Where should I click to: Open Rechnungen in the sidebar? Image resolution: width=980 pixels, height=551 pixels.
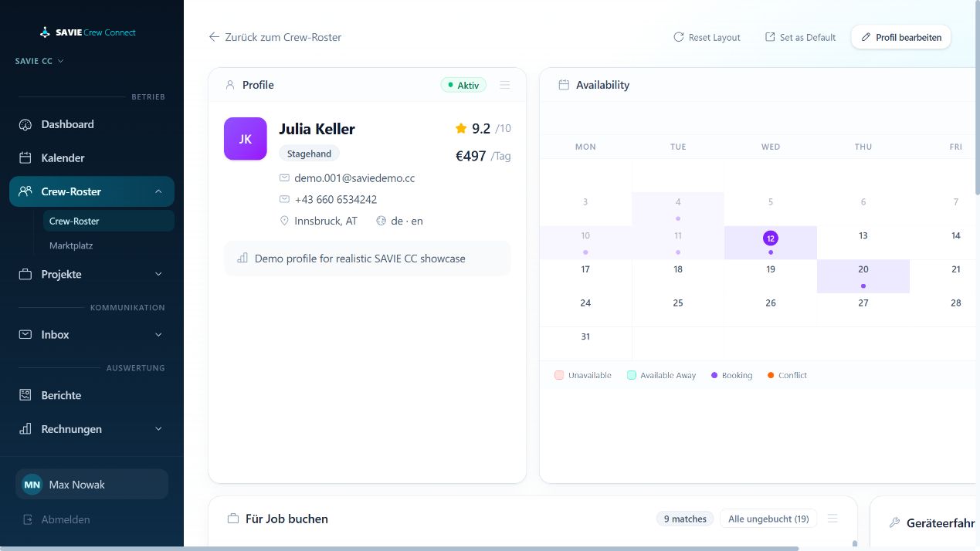[x=92, y=428]
